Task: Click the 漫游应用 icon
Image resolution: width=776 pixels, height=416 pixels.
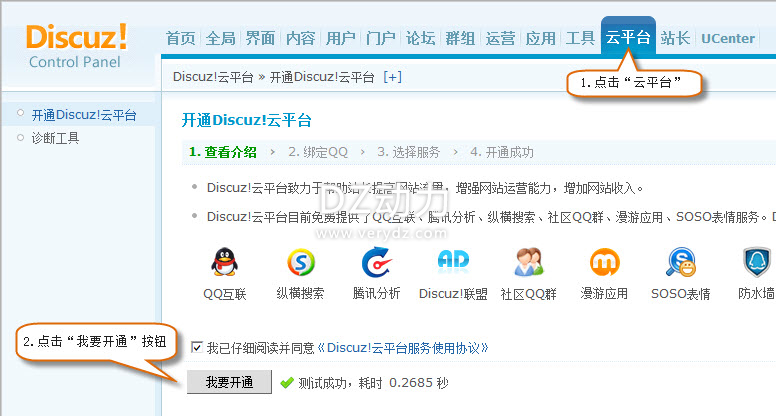Action: click(x=604, y=262)
